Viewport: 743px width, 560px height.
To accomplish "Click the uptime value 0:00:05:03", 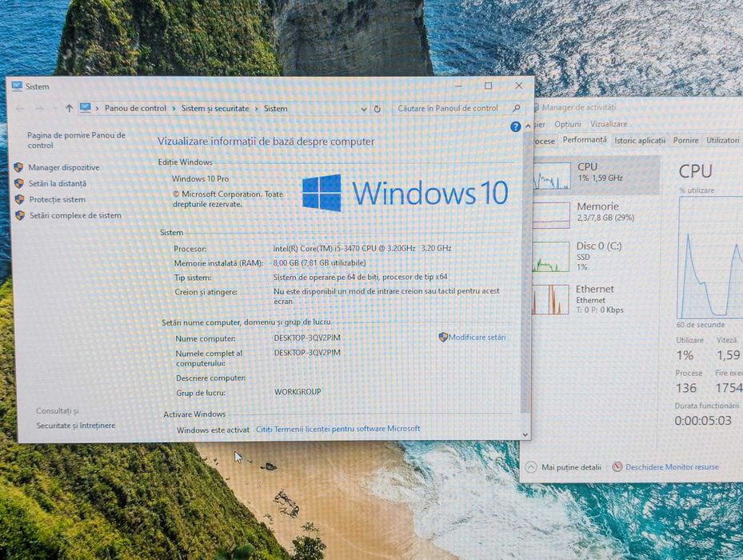I will (x=703, y=421).
